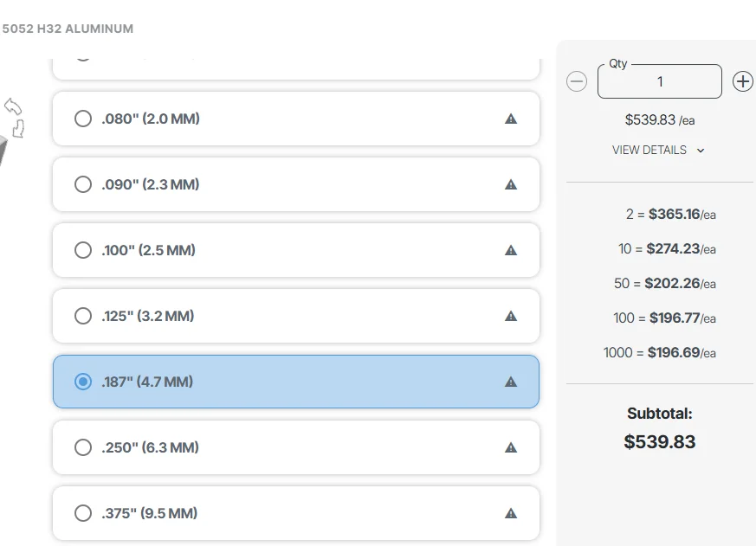Pick the .375" (9.5 MM) radio button
This screenshot has height=546, width=756.
[x=83, y=513]
